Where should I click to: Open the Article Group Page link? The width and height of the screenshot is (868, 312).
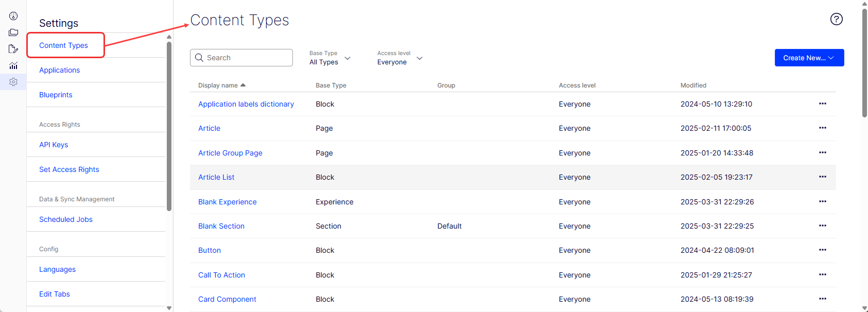[x=230, y=153]
